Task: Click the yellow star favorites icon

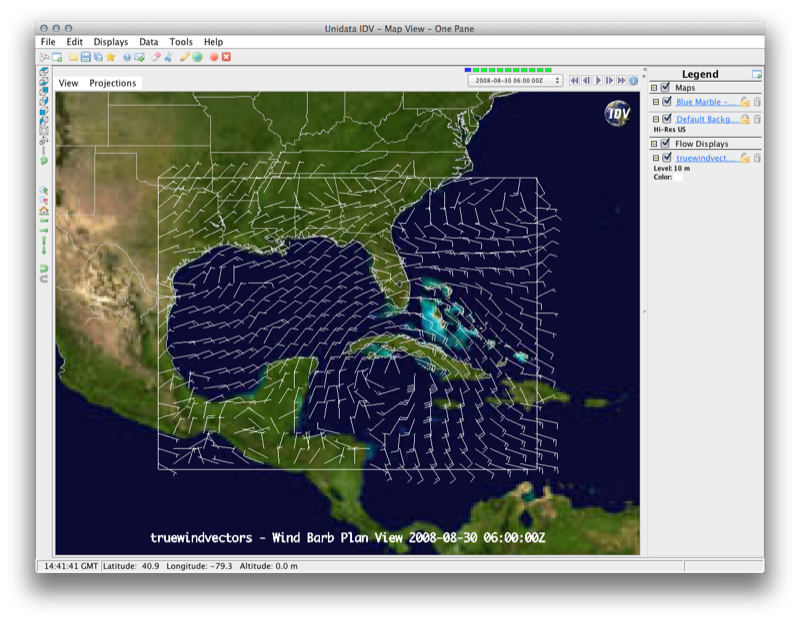Action: (x=111, y=57)
